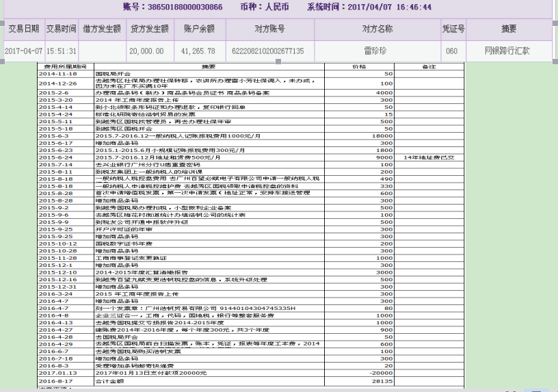
Task: Click the counterparty account 6222082102002677135
Action: [268, 51]
